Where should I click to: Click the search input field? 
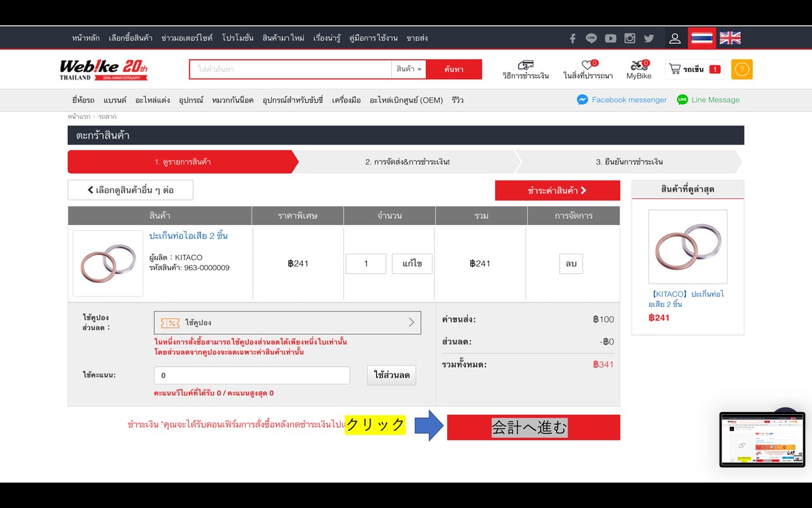291,69
